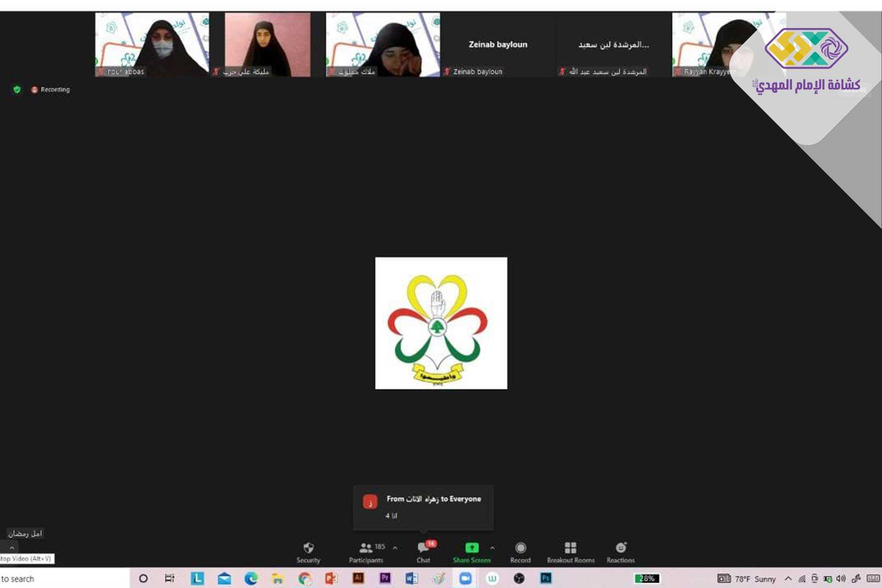Open Photoshop from the taskbar

point(546,578)
